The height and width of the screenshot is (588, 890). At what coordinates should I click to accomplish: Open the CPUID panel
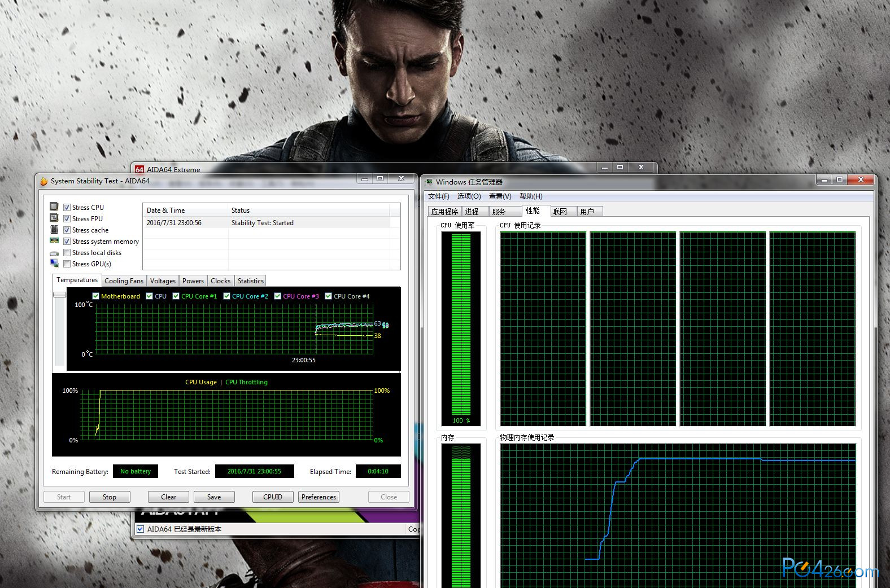click(273, 497)
